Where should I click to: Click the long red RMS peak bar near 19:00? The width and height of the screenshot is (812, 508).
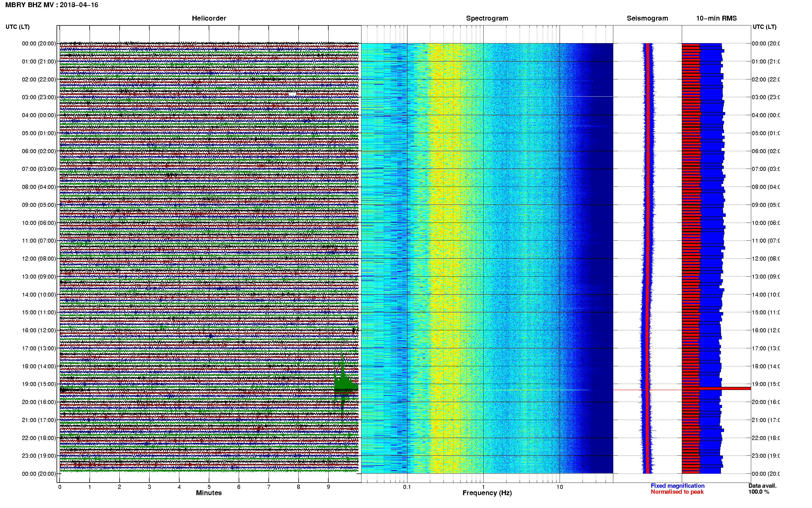click(x=716, y=388)
